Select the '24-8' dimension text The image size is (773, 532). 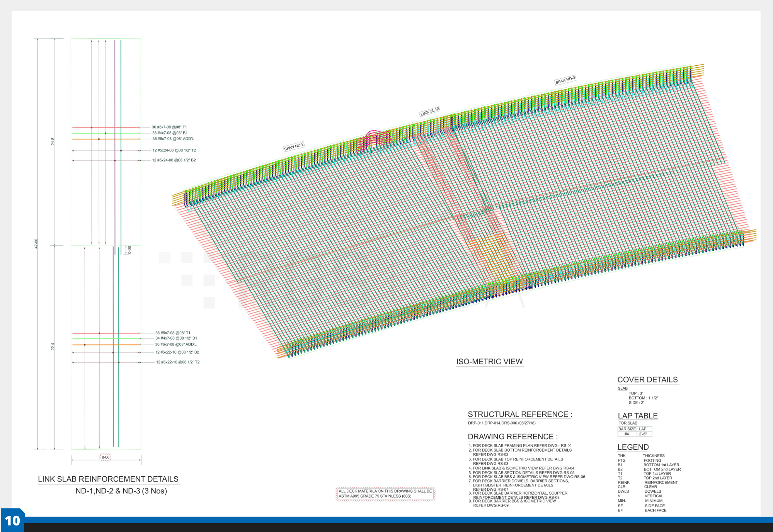click(x=53, y=141)
